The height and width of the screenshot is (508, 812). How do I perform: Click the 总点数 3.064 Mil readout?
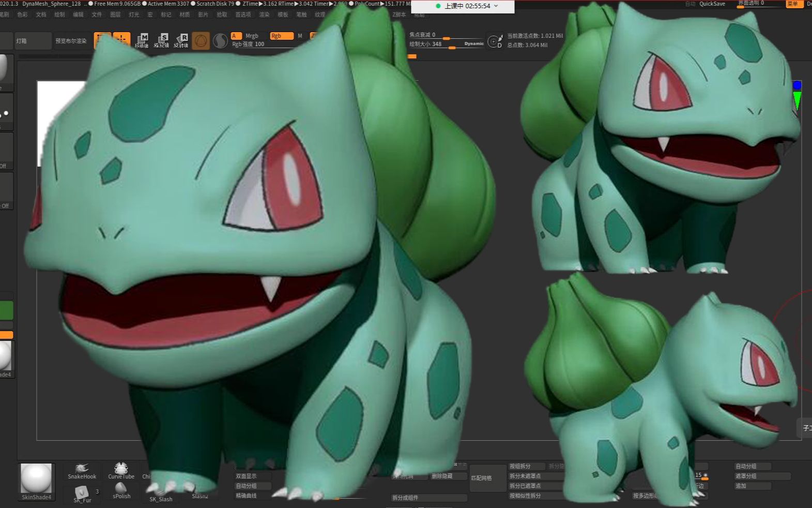coord(527,46)
